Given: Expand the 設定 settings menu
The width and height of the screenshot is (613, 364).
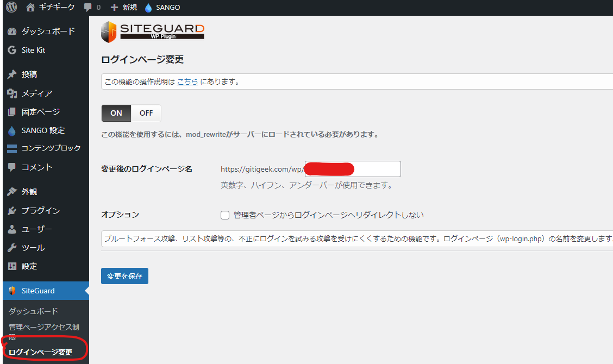Looking at the screenshot, I should (x=29, y=266).
